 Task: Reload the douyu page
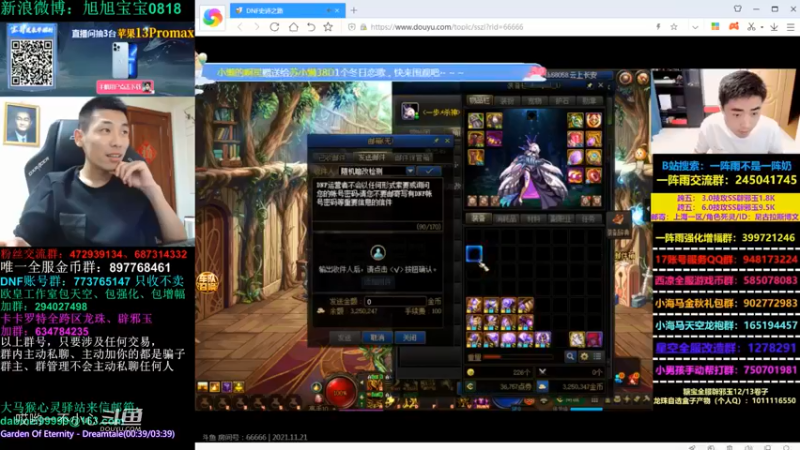tap(274, 27)
